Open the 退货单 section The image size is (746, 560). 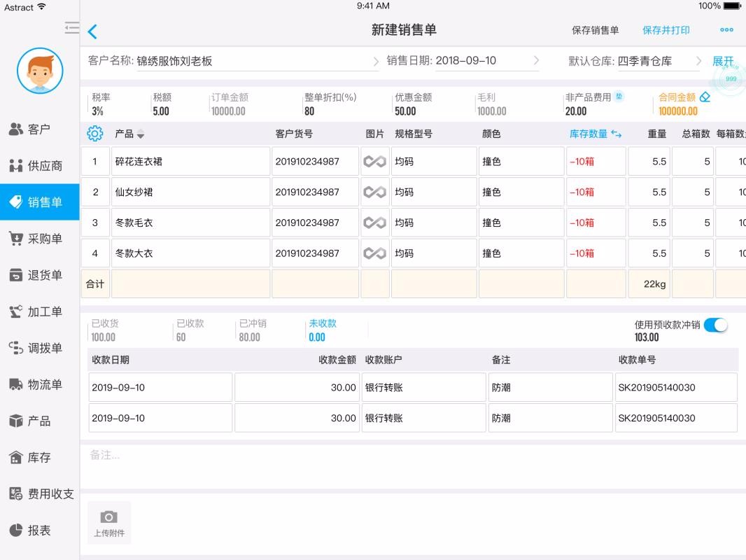pyautogui.click(x=38, y=275)
